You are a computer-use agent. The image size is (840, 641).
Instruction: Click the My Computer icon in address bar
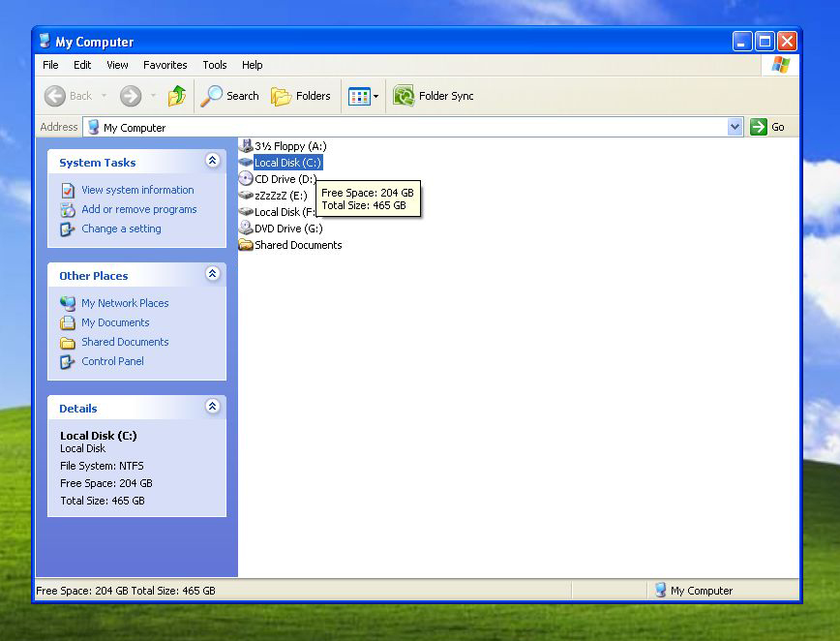(x=94, y=127)
